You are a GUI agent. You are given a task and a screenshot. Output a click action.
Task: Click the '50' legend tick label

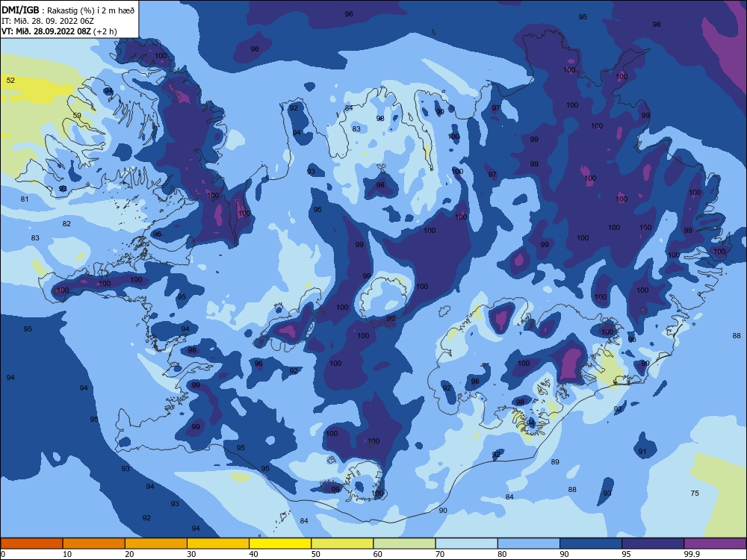tap(316, 554)
